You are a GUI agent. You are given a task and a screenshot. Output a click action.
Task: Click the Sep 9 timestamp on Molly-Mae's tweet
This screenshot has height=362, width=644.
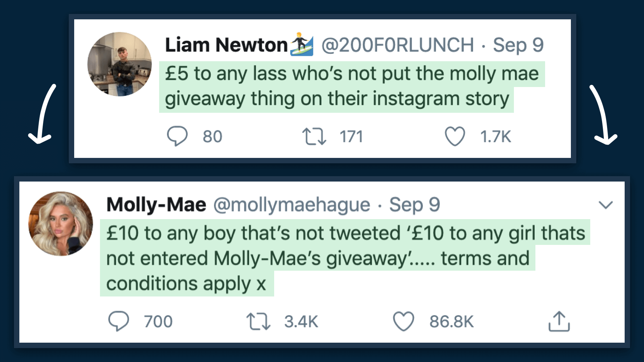415,205
